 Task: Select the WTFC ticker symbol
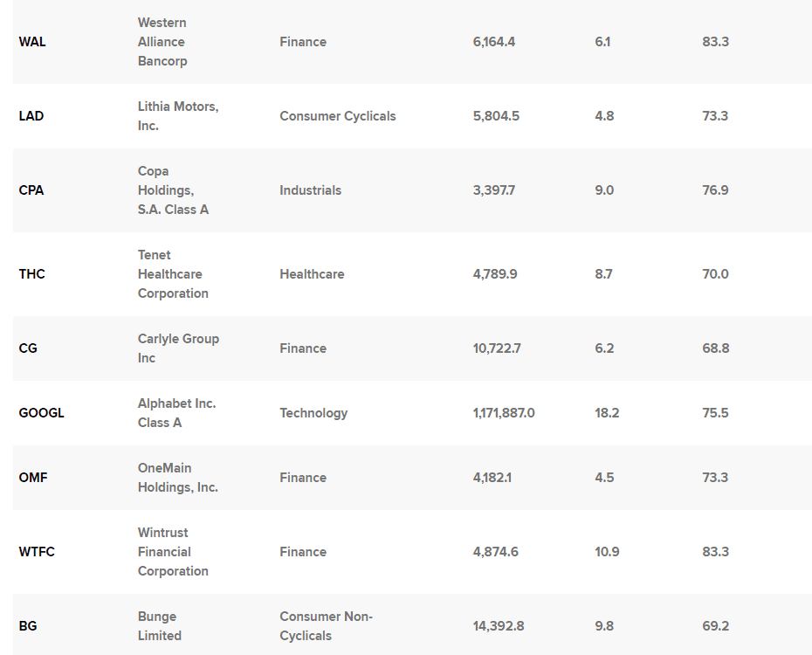coord(37,552)
